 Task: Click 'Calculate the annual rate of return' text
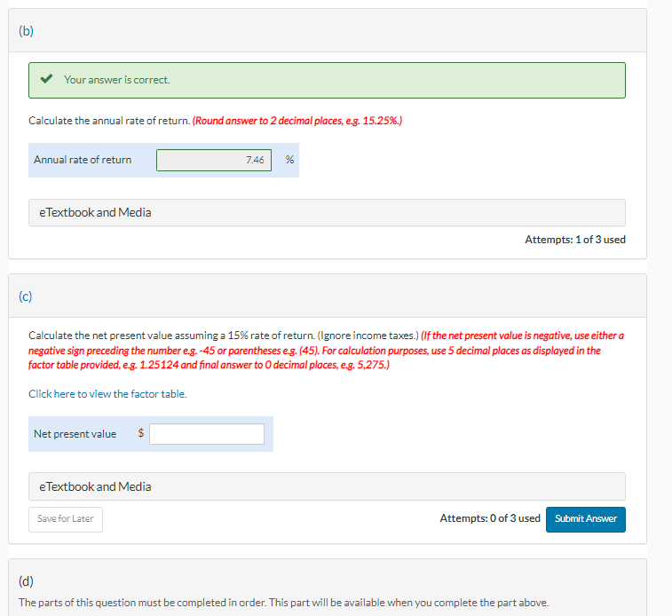click(x=109, y=121)
